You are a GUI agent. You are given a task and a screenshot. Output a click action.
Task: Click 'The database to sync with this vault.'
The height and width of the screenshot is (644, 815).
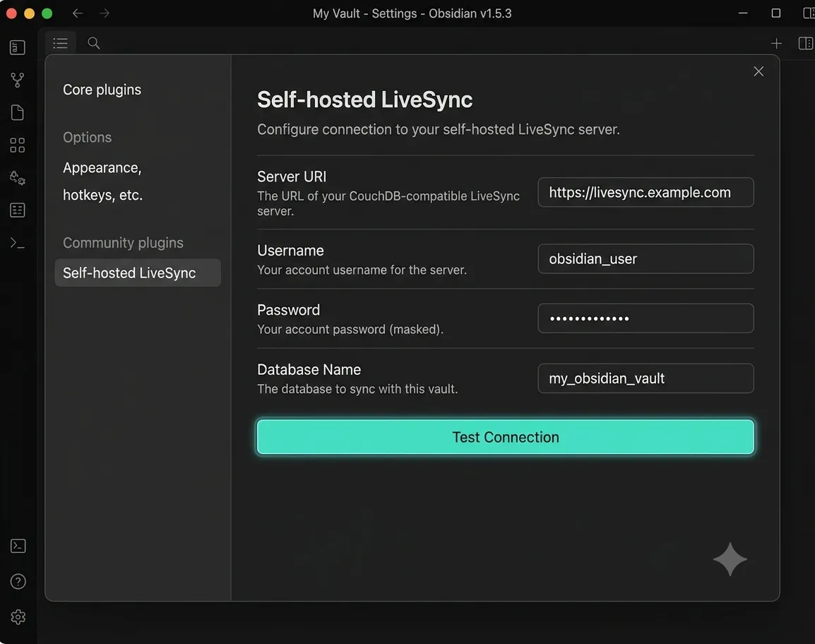tap(357, 389)
